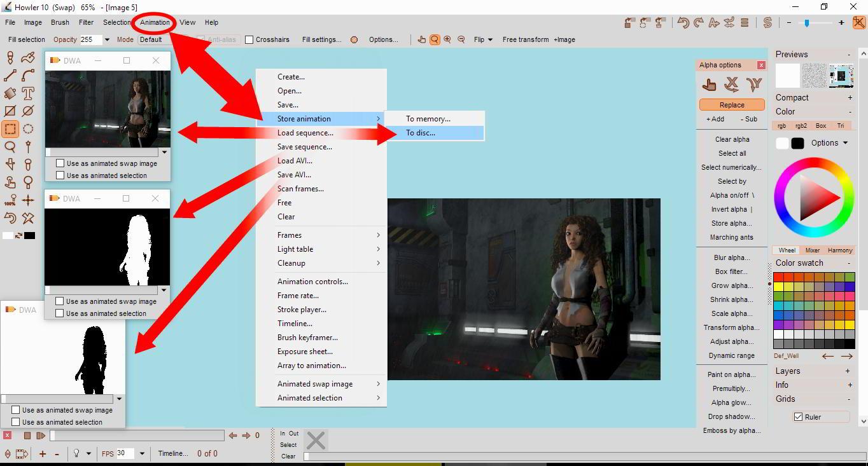
Task: Click the highlighted orange icon at top right
Action: click(x=859, y=23)
